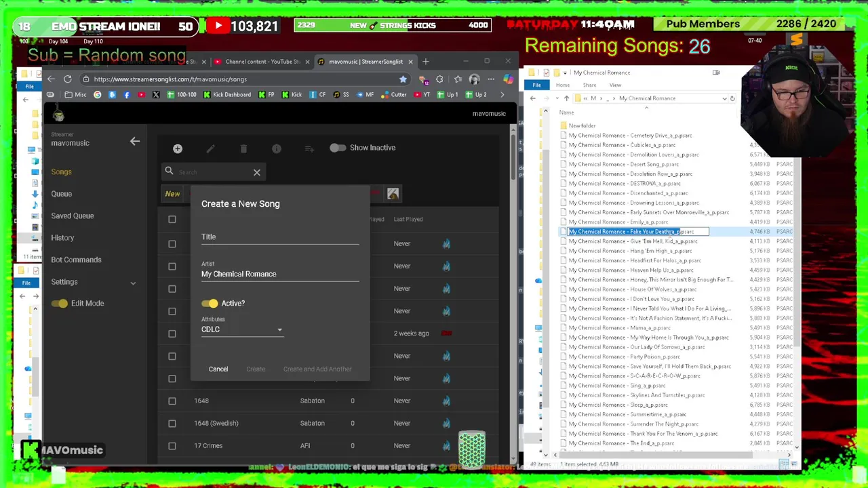Check the box for 1648 song row
The height and width of the screenshot is (488, 868).
(172, 401)
